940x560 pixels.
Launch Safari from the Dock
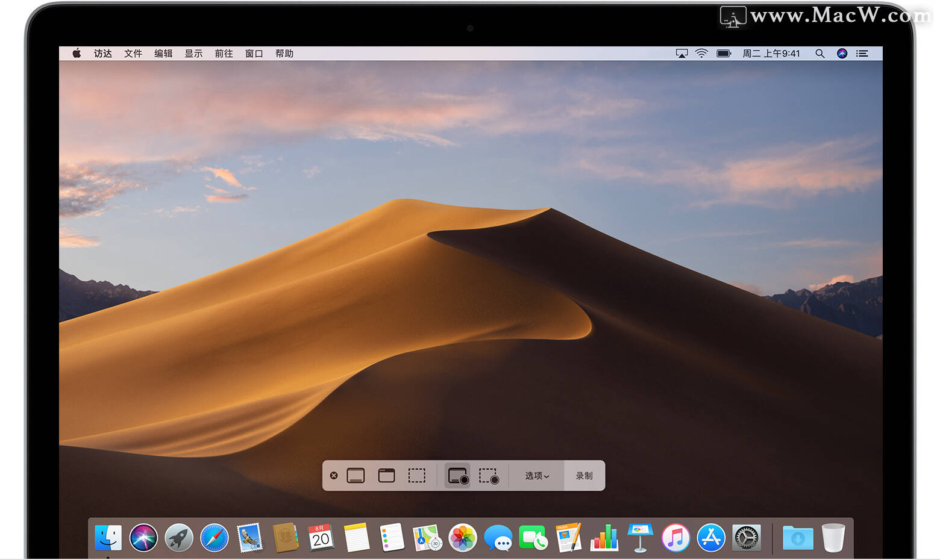click(215, 538)
